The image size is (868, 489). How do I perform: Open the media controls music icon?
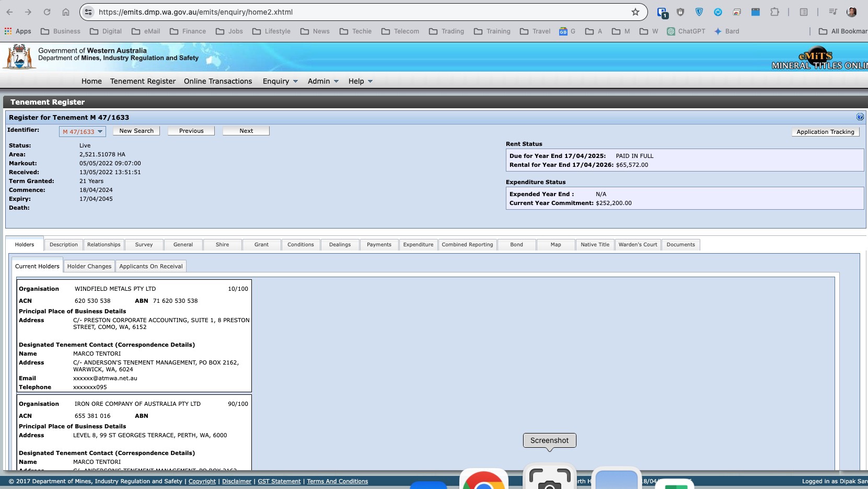tap(833, 12)
